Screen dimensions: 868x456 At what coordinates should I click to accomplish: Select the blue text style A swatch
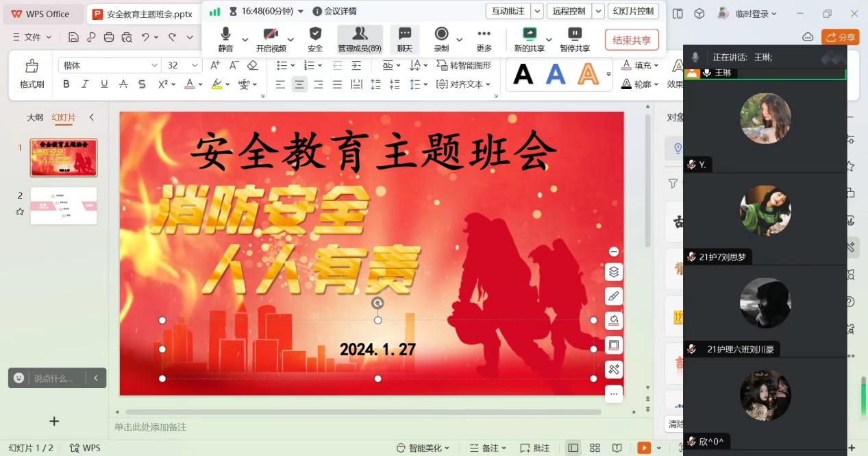point(556,74)
